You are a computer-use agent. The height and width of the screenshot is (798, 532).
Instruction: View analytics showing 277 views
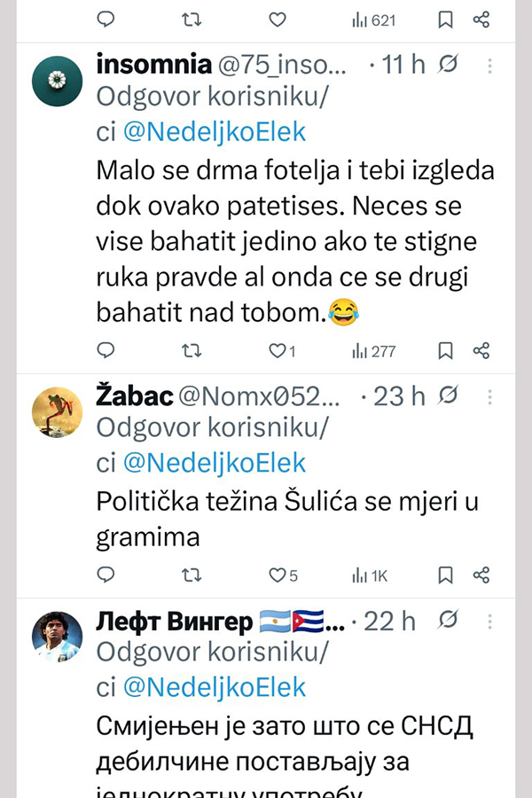373,351
